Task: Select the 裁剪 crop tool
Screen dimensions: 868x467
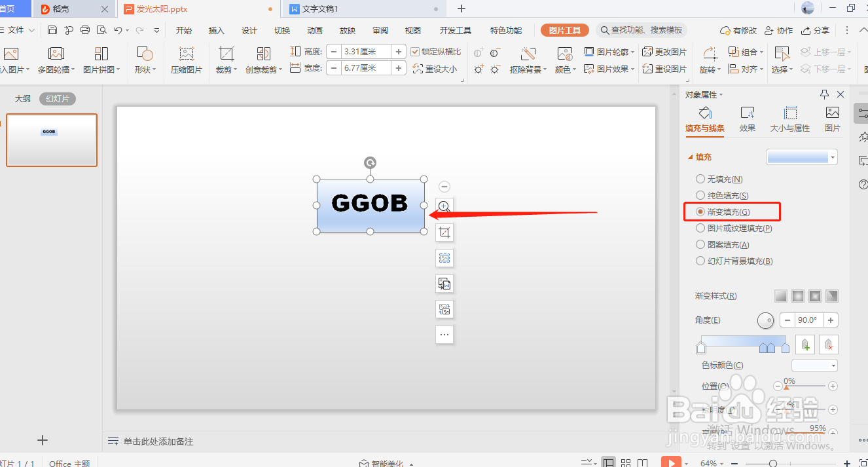Action: [223, 59]
